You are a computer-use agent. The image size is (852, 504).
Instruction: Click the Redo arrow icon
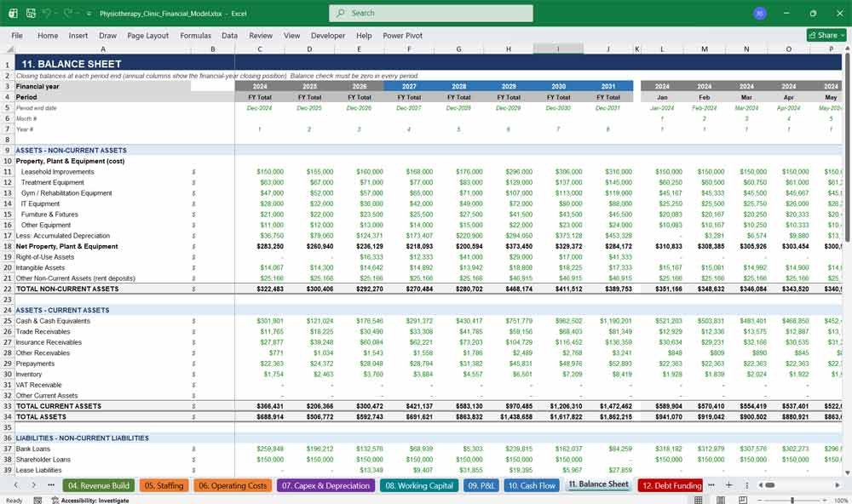click(68, 13)
